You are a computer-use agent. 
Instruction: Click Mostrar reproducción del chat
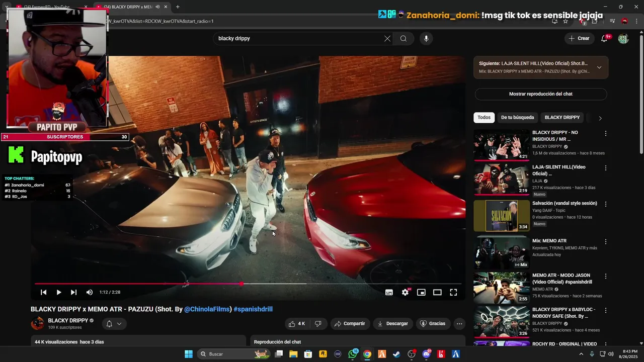(x=541, y=94)
